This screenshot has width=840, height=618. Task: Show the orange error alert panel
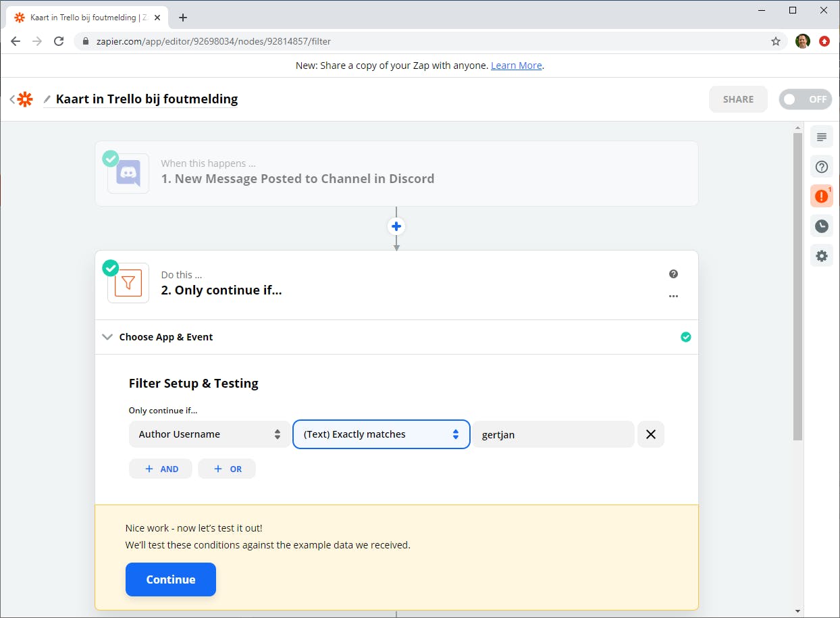pos(821,196)
